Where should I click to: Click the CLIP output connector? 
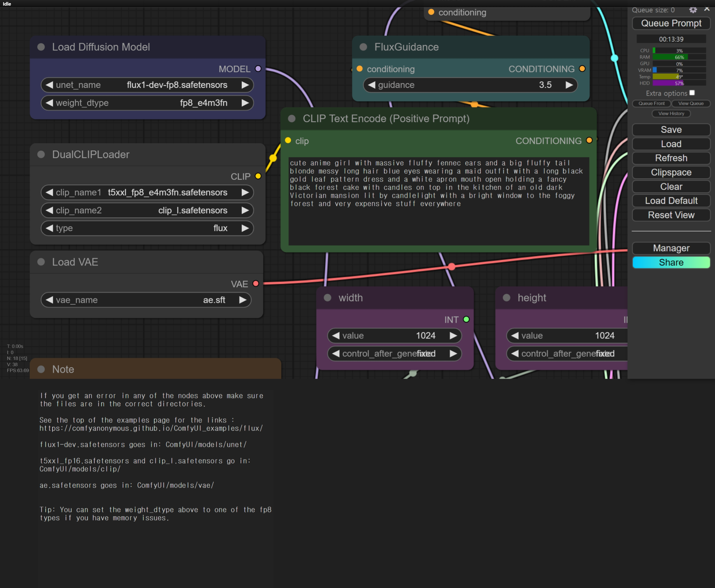(x=258, y=176)
